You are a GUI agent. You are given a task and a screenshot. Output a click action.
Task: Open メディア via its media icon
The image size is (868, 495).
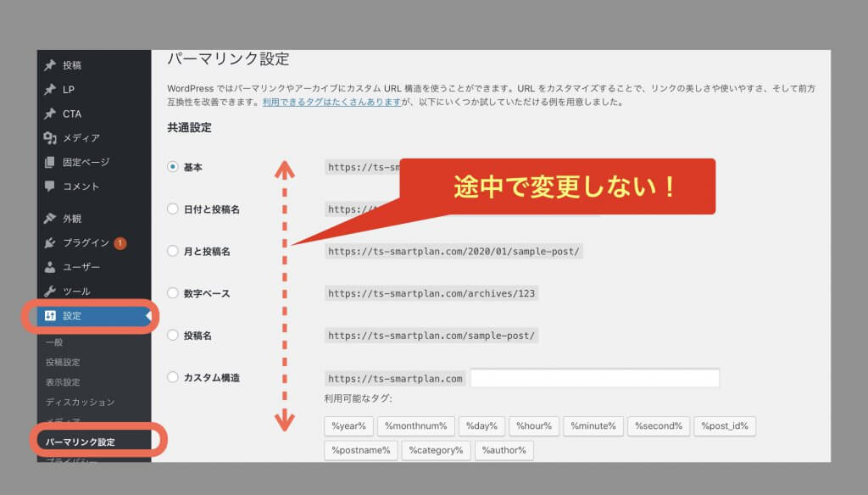click(x=50, y=138)
